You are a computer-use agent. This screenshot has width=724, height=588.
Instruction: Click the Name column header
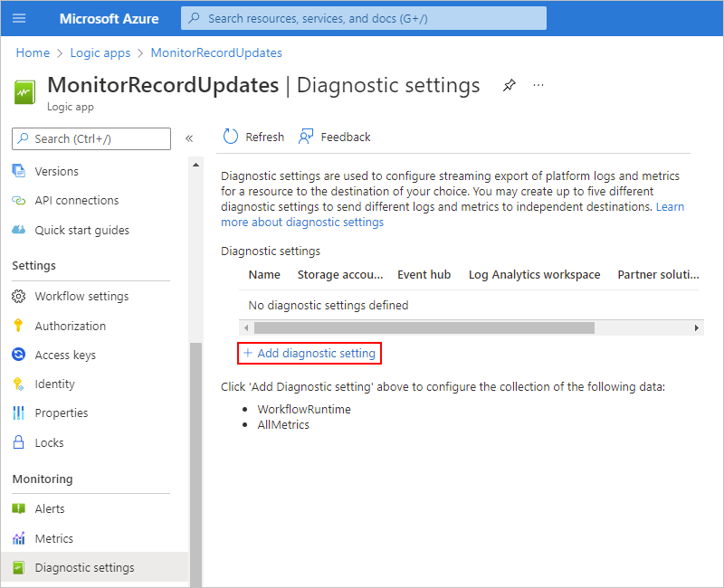(264, 275)
